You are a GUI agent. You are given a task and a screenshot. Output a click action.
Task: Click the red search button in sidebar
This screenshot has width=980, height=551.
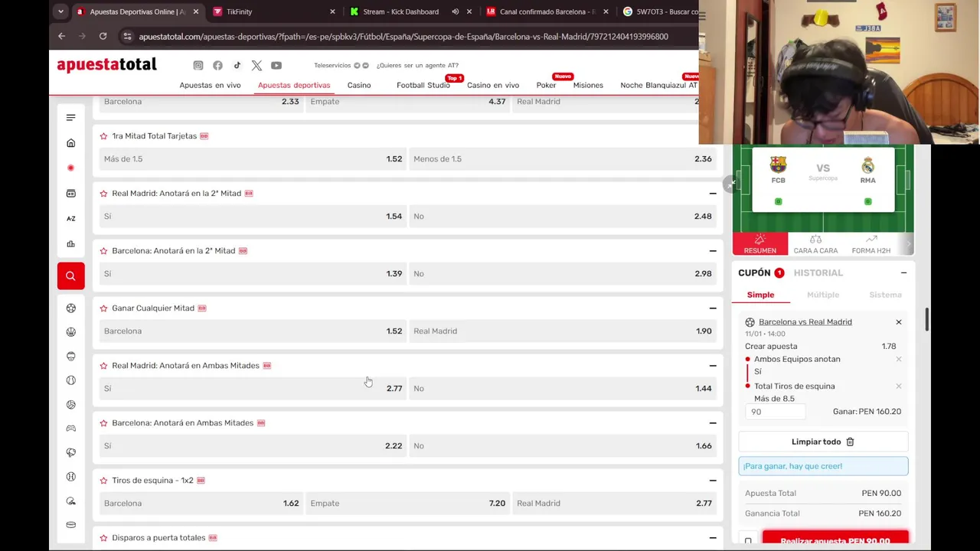[x=70, y=275]
